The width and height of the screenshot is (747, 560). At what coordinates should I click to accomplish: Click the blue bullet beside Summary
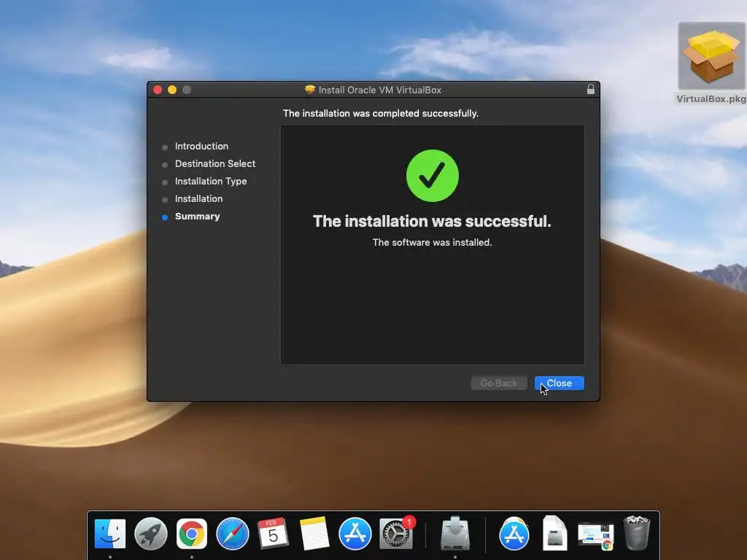pyautogui.click(x=165, y=217)
